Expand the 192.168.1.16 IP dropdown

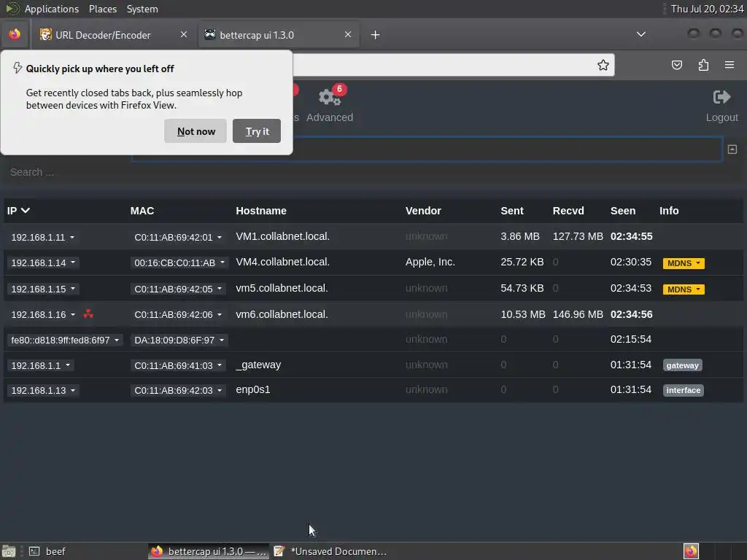point(43,314)
